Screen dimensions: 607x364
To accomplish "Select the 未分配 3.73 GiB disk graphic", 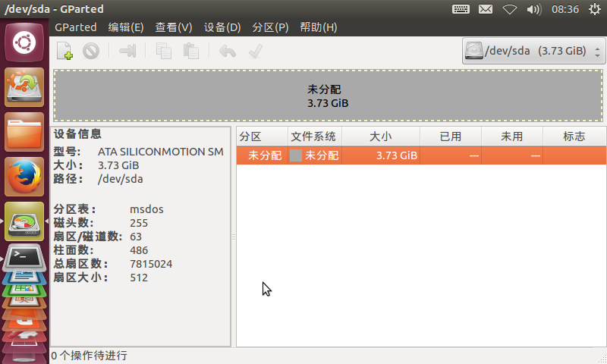I will tap(328, 96).
